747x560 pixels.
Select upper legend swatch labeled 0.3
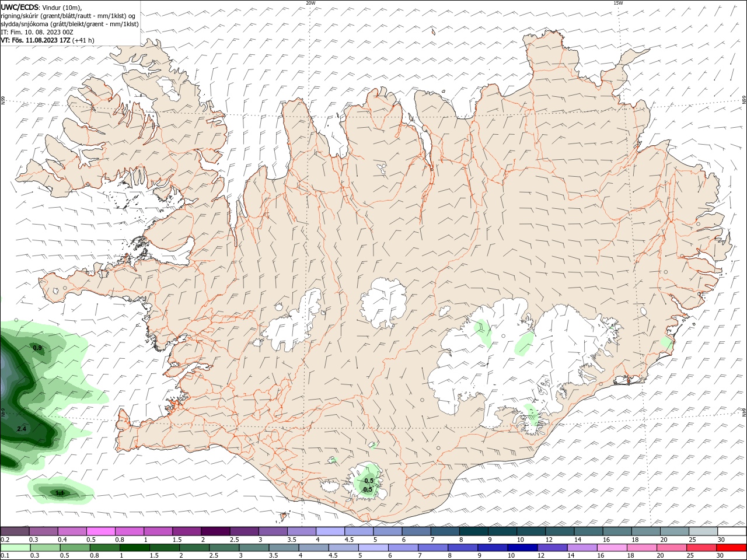coord(44,531)
